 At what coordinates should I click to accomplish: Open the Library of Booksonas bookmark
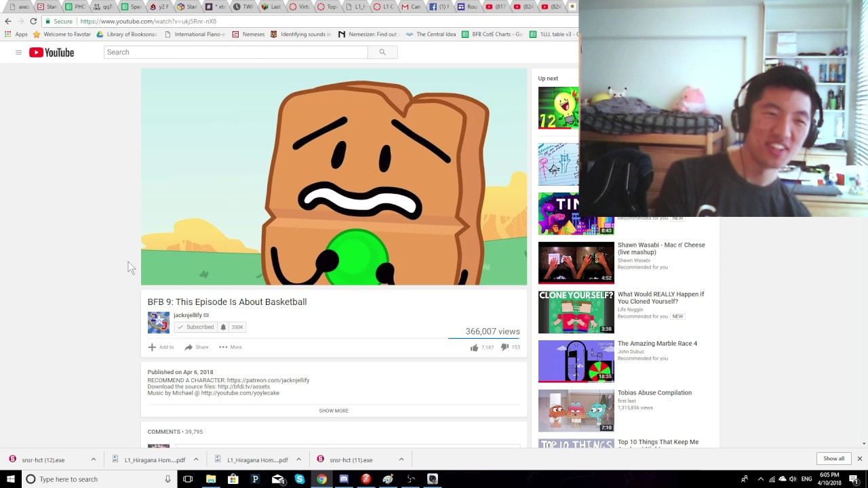pyautogui.click(x=126, y=34)
